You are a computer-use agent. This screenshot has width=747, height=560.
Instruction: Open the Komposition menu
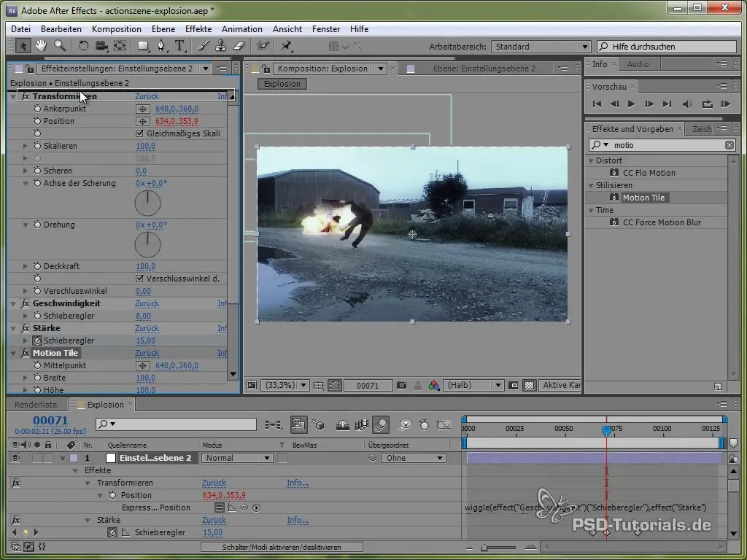click(x=117, y=29)
